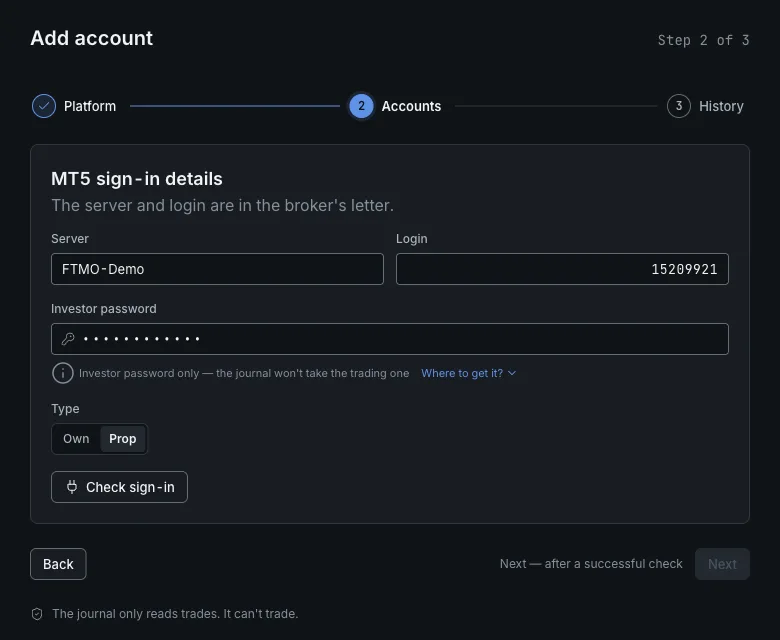Click the 'Investor password only' hint text
The height and width of the screenshot is (640, 780).
[x=244, y=373]
